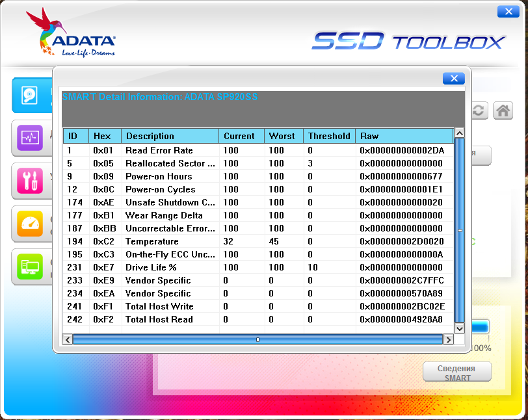The height and width of the screenshot is (420, 528).
Task: Select the Power-on Hours row
Action: click(258, 176)
